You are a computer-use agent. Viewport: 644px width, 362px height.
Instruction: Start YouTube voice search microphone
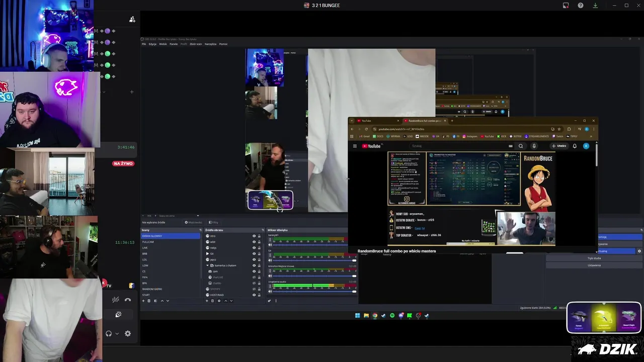coord(534,146)
